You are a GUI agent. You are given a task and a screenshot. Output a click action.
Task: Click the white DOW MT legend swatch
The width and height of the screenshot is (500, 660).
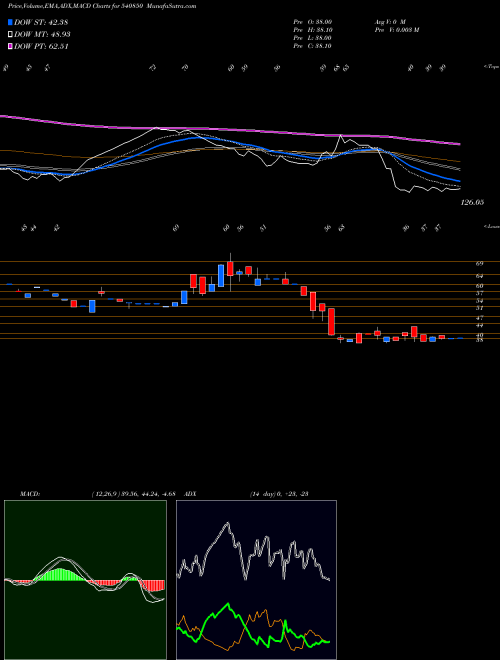[10, 34]
